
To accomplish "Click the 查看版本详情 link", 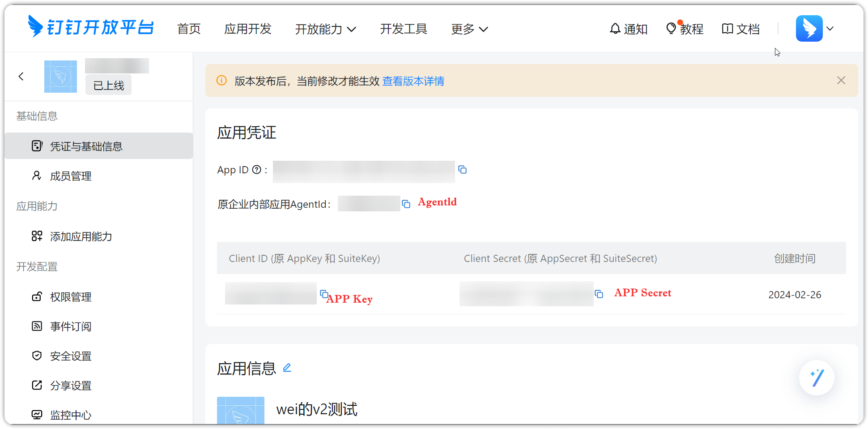I will pyautogui.click(x=413, y=81).
